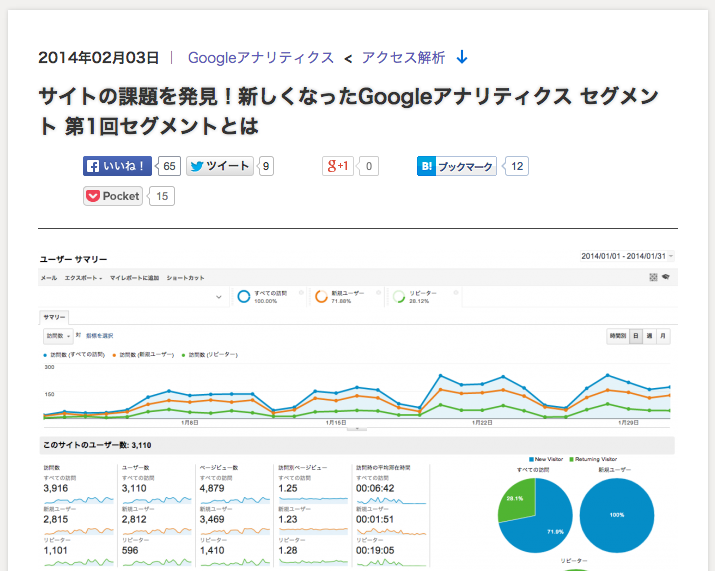Click the 指標を選択 link
Image resolution: width=715 pixels, height=571 pixels.
[x=99, y=336]
